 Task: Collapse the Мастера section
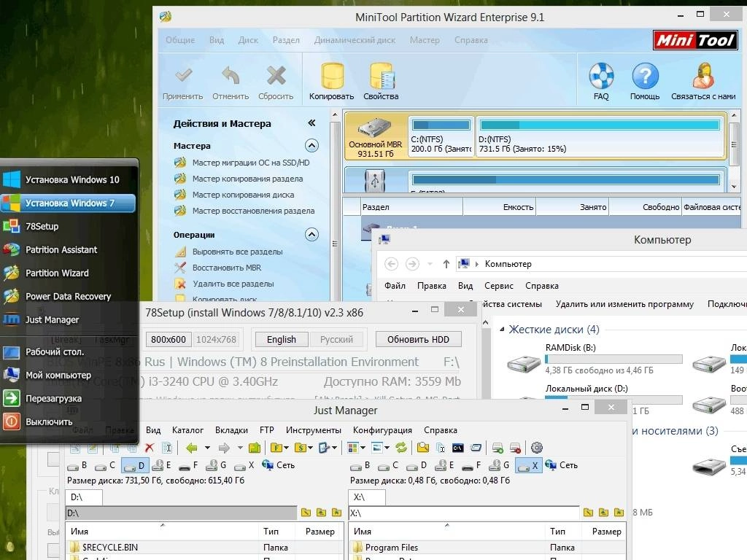point(311,145)
